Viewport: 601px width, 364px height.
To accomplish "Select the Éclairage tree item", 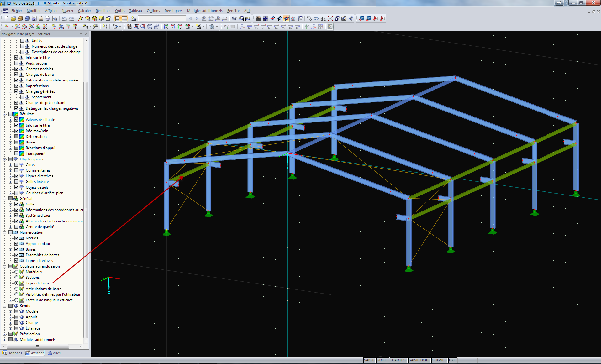I will 33,328.
